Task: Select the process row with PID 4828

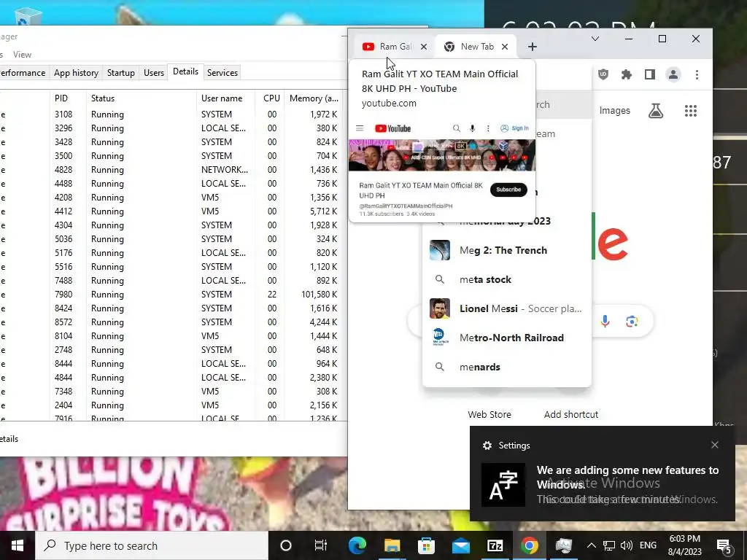Action: point(171,169)
